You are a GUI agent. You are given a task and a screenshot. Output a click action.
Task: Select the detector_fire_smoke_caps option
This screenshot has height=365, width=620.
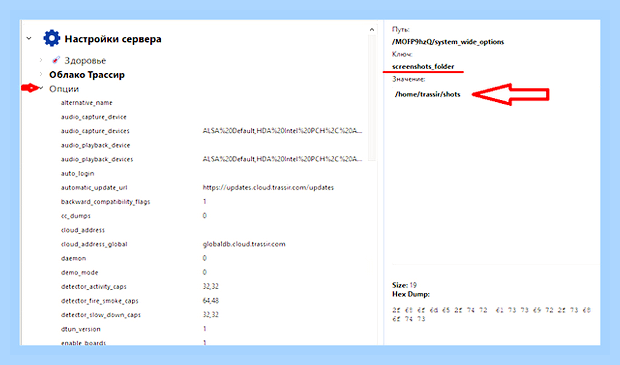click(100, 301)
